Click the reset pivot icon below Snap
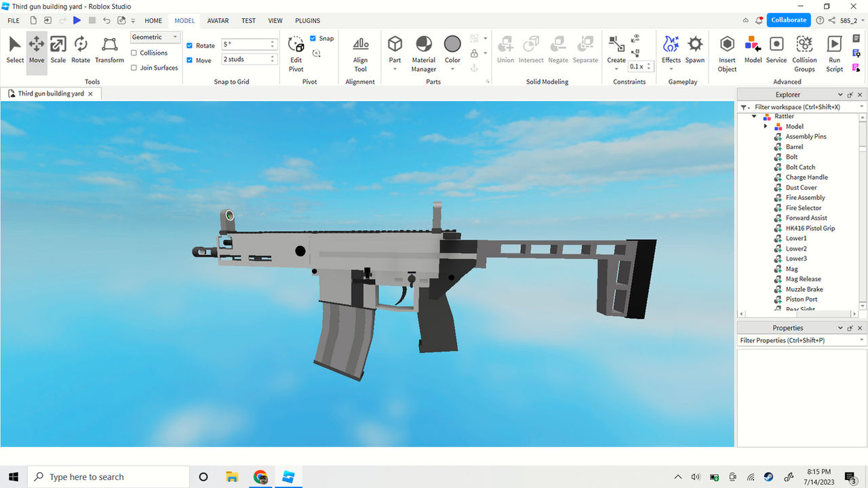 (315, 52)
